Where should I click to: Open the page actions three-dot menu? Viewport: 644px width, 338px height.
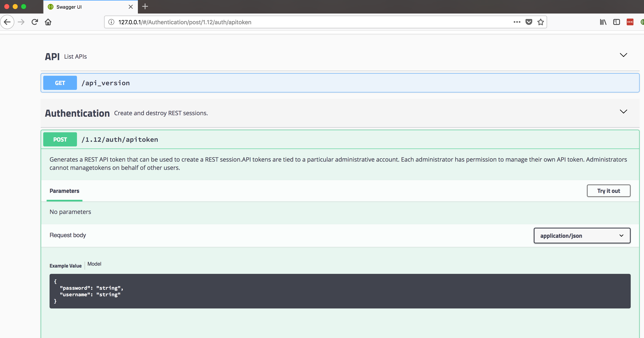click(x=517, y=22)
